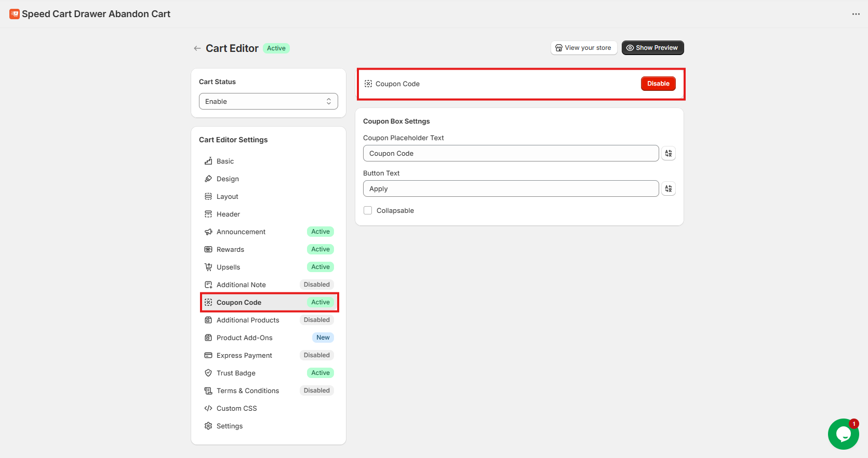Click the Speed Cart Drawer app logo
This screenshot has height=458, width=868.
point(15,14)
